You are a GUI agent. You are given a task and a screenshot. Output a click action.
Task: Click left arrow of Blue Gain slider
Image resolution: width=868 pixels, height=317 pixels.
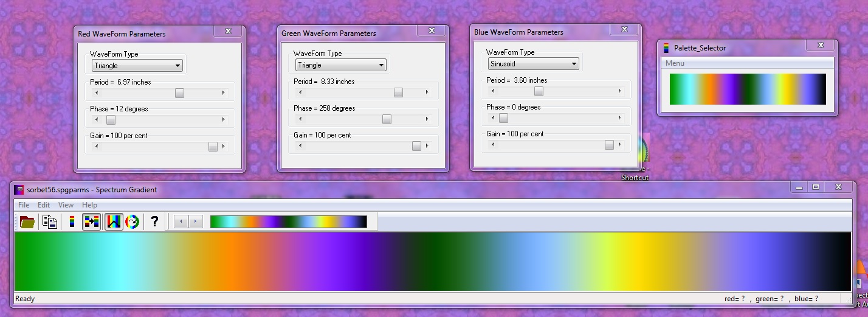pyautogui.click(x=492, y=144)
